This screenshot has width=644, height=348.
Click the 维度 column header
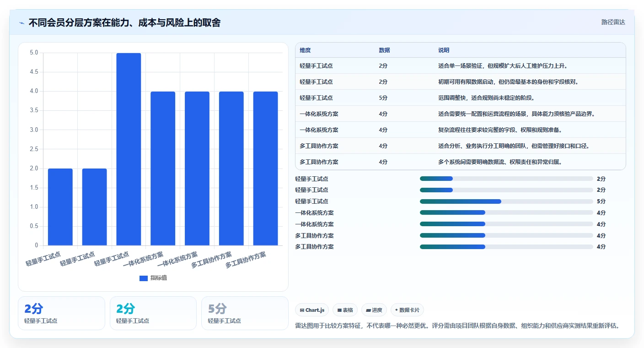[x=305, y=50]
